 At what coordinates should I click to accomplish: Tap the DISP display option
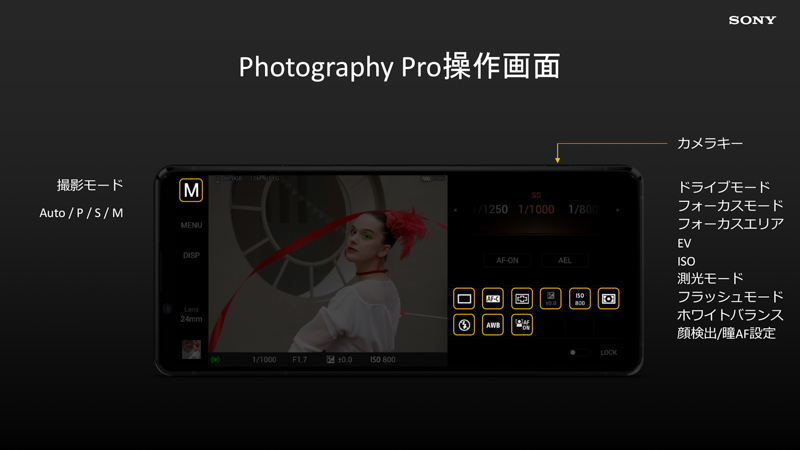tap(191, 255)
